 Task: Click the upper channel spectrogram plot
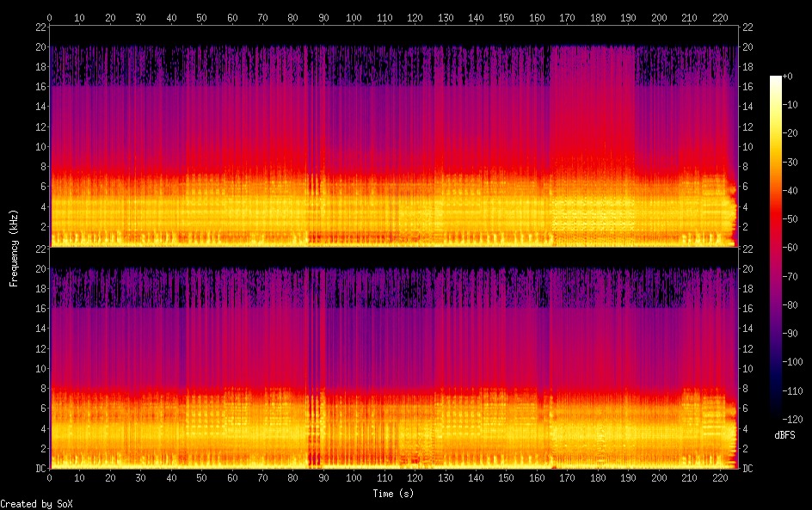click(x=394, y=136)
